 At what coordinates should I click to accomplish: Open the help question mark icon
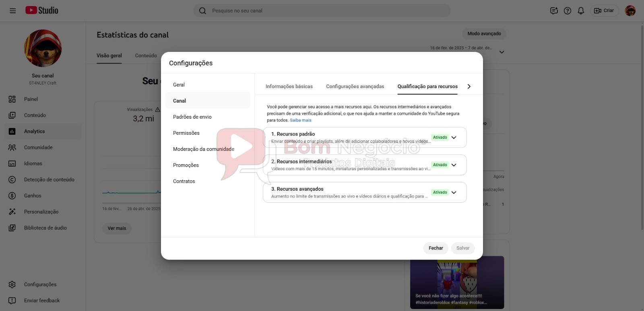(568, 11)
